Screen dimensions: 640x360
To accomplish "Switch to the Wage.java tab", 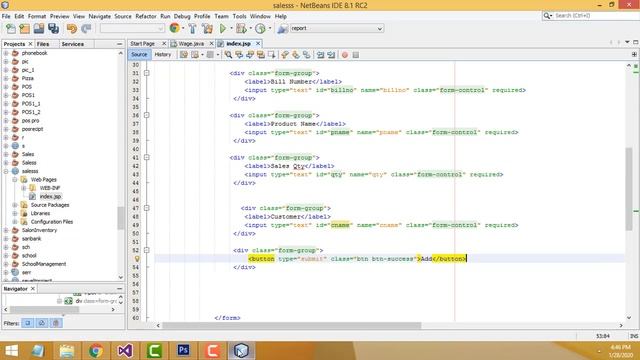I will point(191,43).
